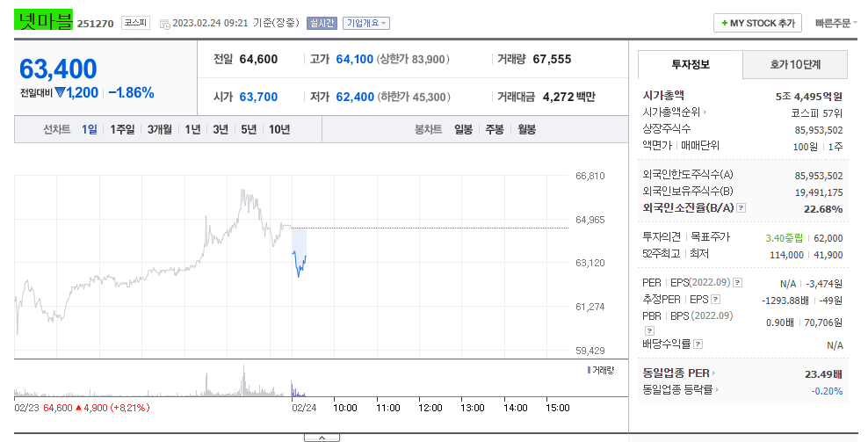868x442 pixels.
Task: Click the 외국인소진율 value 22.68%
Action: point(823,209)
